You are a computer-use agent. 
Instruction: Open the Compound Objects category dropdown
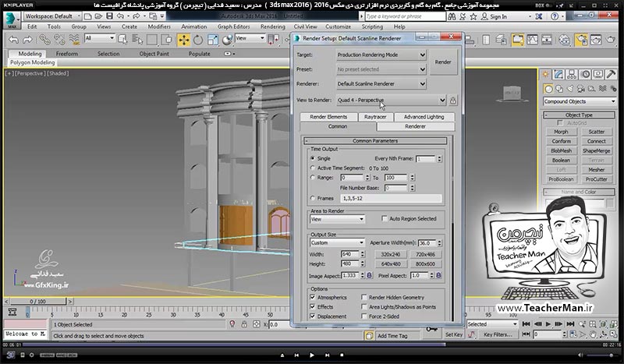pos(580,101)
